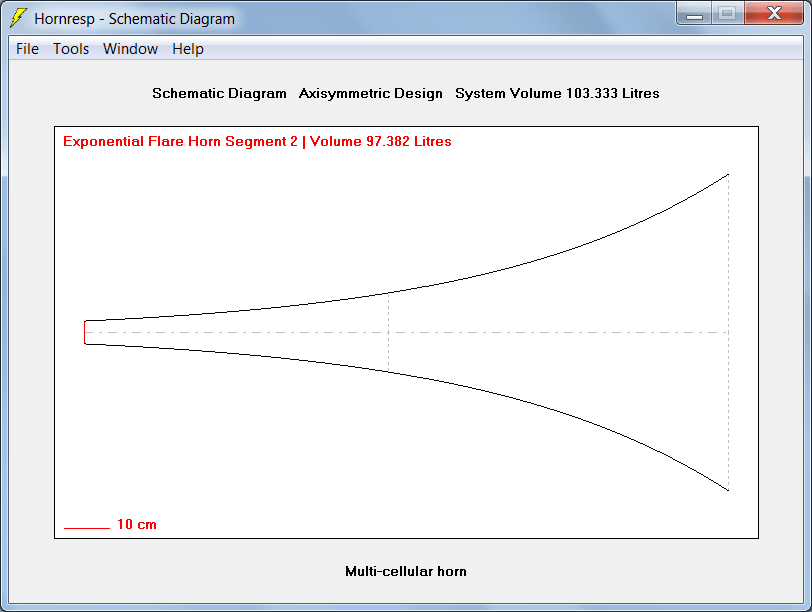Image resolution: width=812 pixels, height=612 pixels.
Task: Open the Window menu
Action: (130, 49)
